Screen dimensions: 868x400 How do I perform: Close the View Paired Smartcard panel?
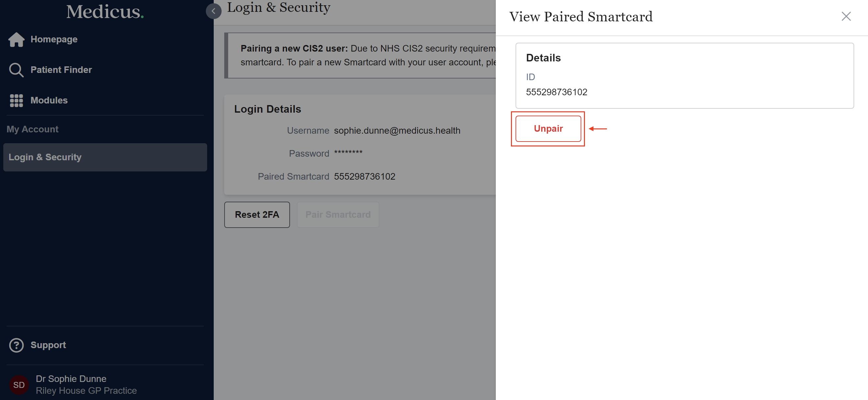pyautogui.click(x=846, y=16)
